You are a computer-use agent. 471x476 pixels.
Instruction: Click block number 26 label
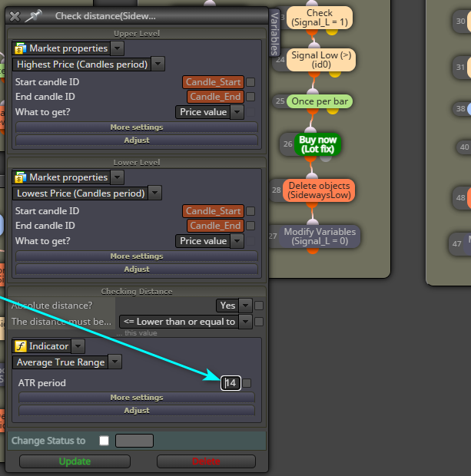[x=288, y=144]
